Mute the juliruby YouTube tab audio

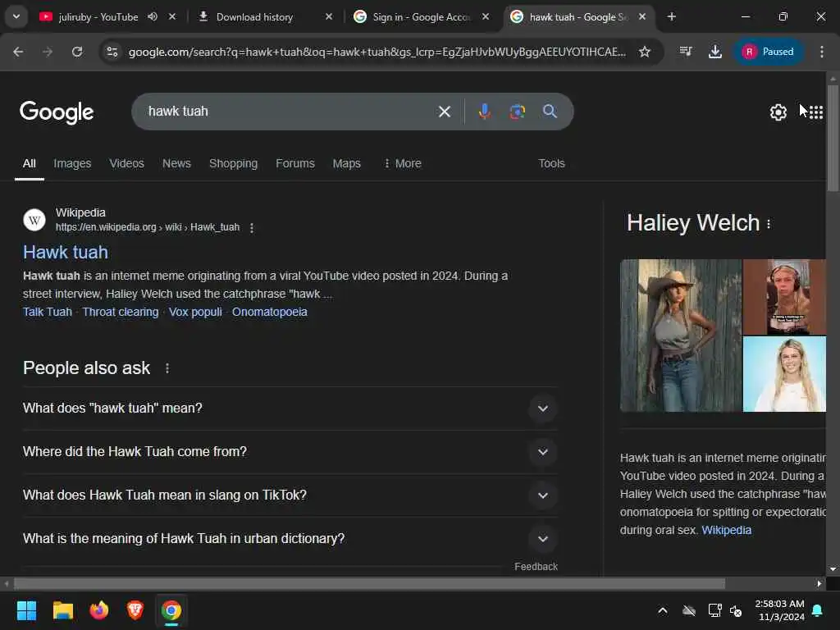click(x=153, y=16)
